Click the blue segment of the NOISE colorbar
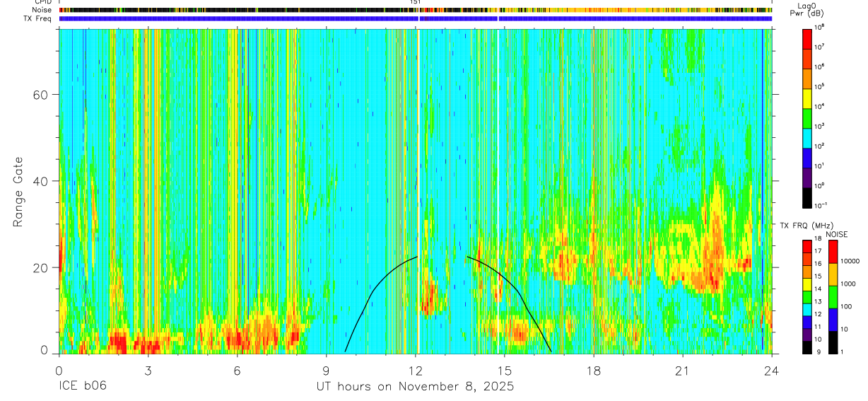The height and width of the screenshot is (401, 868). pos(832,319)
